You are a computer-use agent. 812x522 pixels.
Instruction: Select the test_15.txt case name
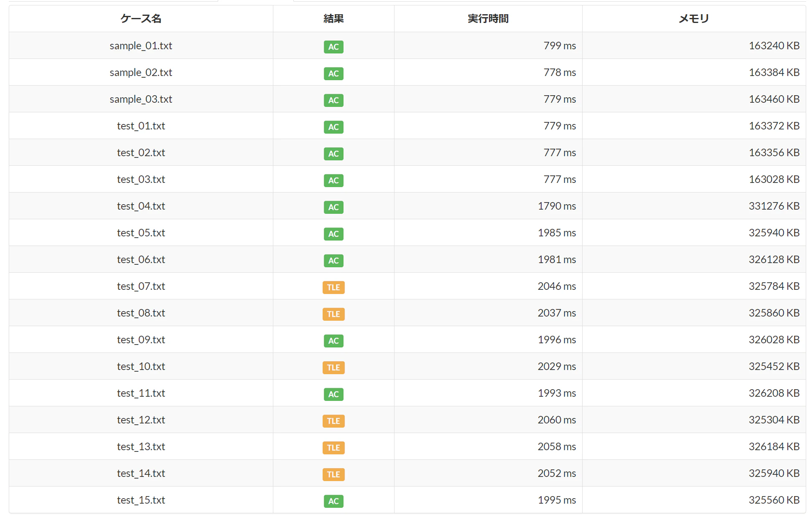pos(141,500)
